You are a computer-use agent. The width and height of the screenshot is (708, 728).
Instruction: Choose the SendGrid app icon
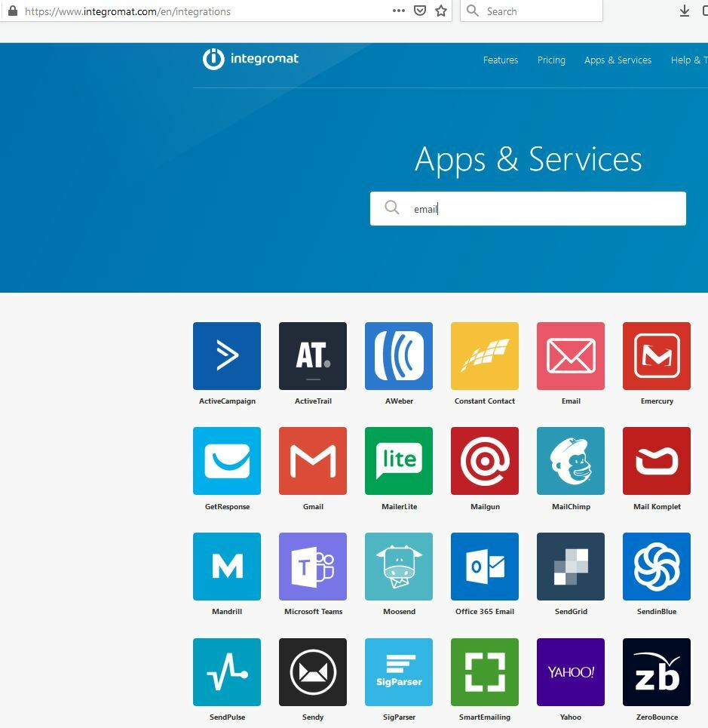click(571, 567)
